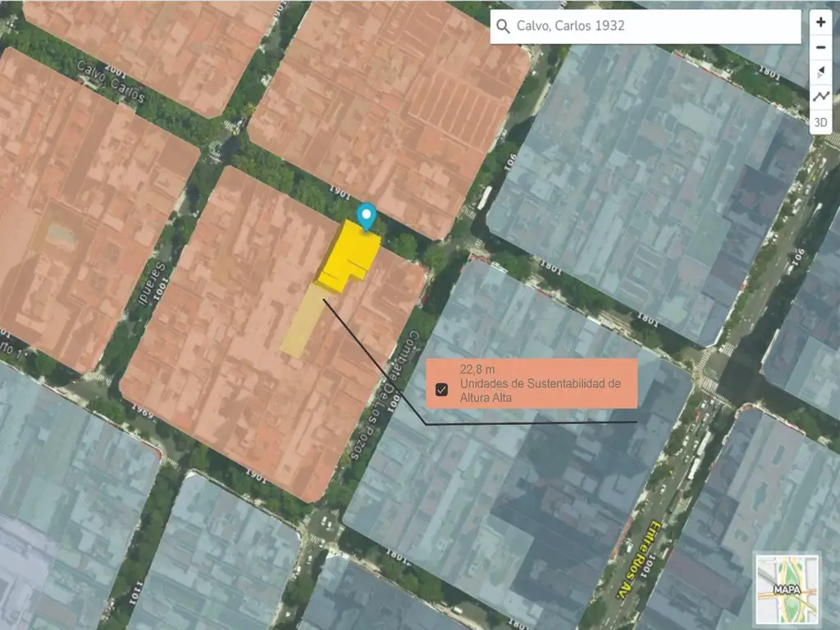Image resolution: width=840 pixels, height=630 pixels.
Task: Click the Calvo Carlos street label
Action: coord(111,81)
